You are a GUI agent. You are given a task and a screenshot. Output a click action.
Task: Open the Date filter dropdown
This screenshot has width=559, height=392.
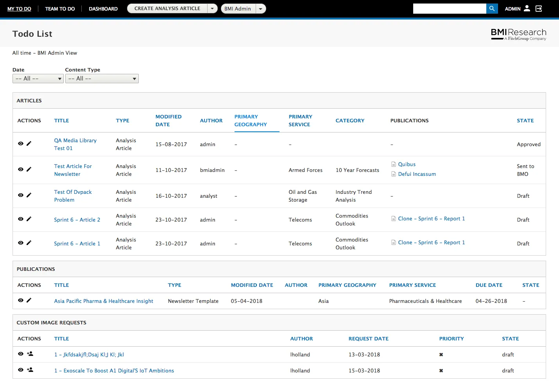pos(38,79)
